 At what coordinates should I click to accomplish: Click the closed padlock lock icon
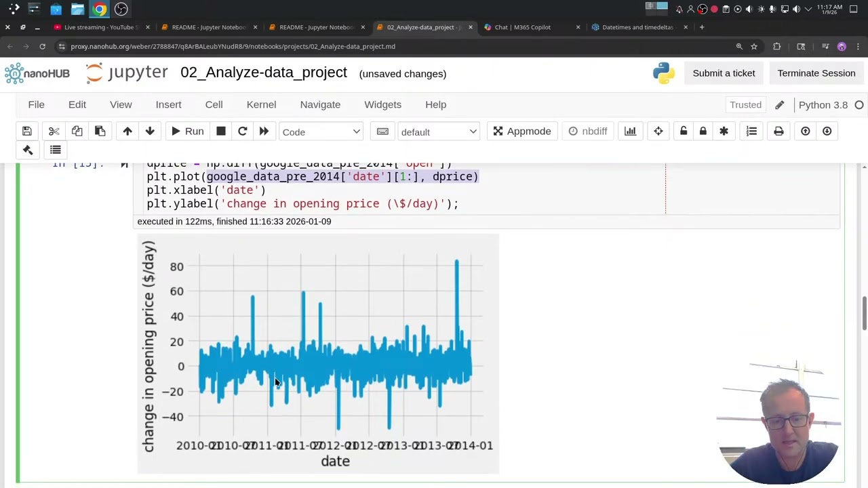[x=703, y=131]
